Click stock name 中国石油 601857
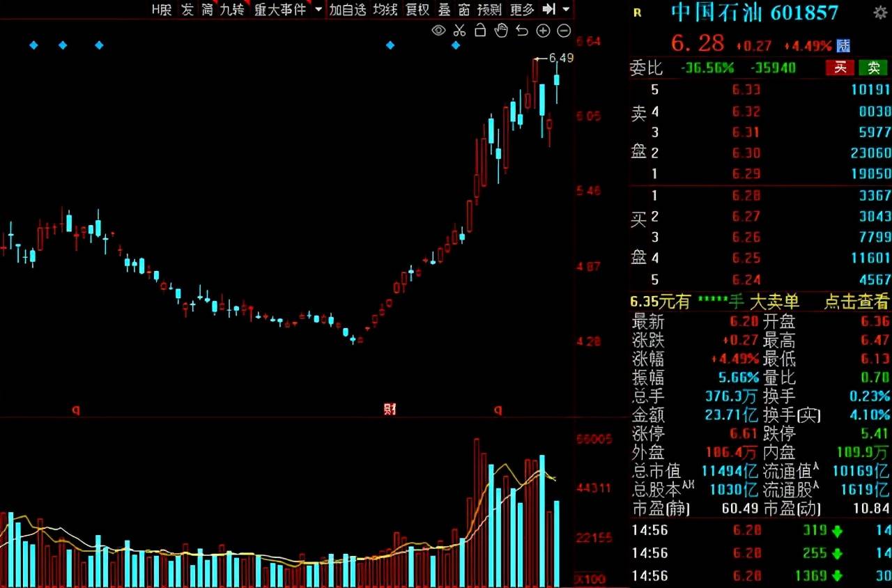892x588 pixels. click(755, 13)
